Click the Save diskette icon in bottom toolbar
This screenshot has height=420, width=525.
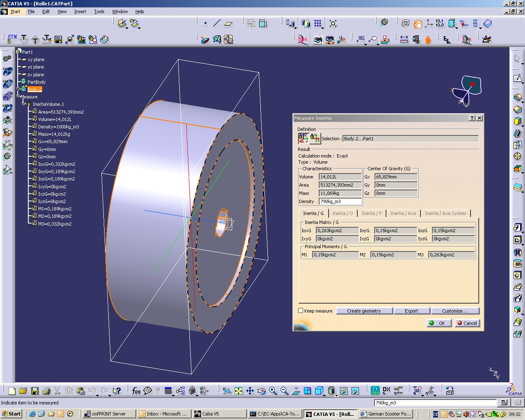(35, 391)
